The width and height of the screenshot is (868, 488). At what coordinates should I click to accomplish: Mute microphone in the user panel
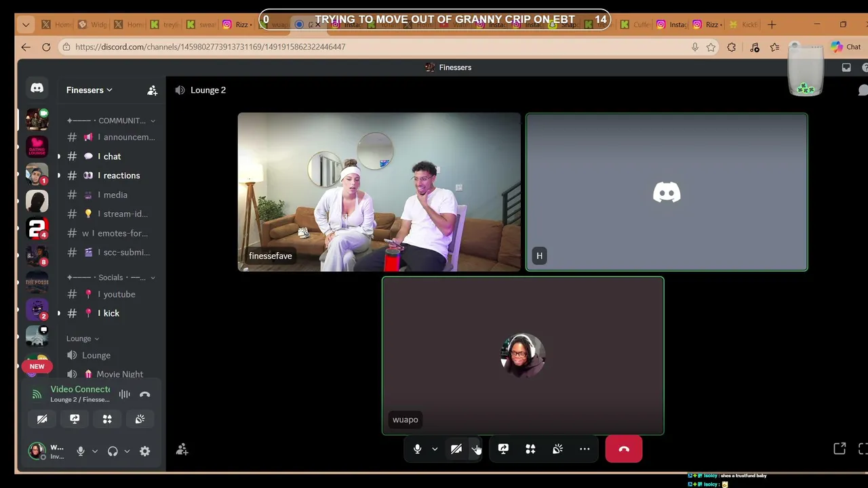(x=81, y=451)
